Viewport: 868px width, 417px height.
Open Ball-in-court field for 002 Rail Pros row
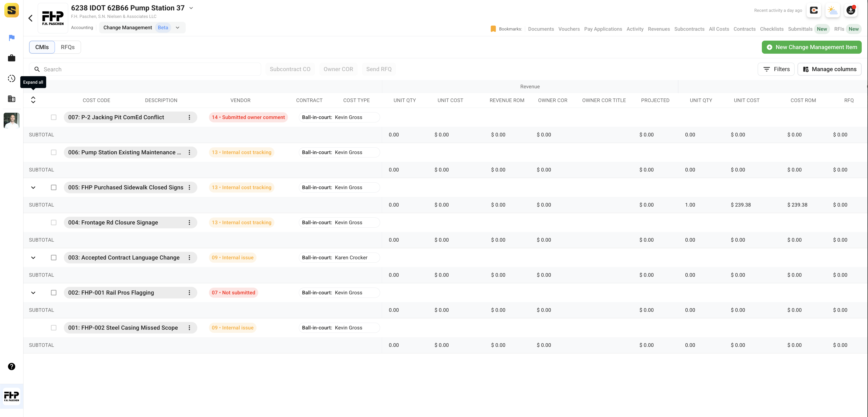[339, 293]
